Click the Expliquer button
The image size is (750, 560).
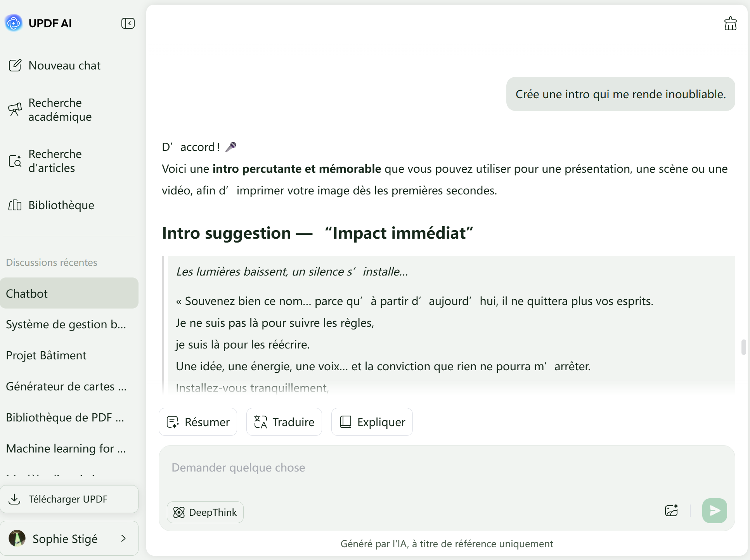coord(372,422)
